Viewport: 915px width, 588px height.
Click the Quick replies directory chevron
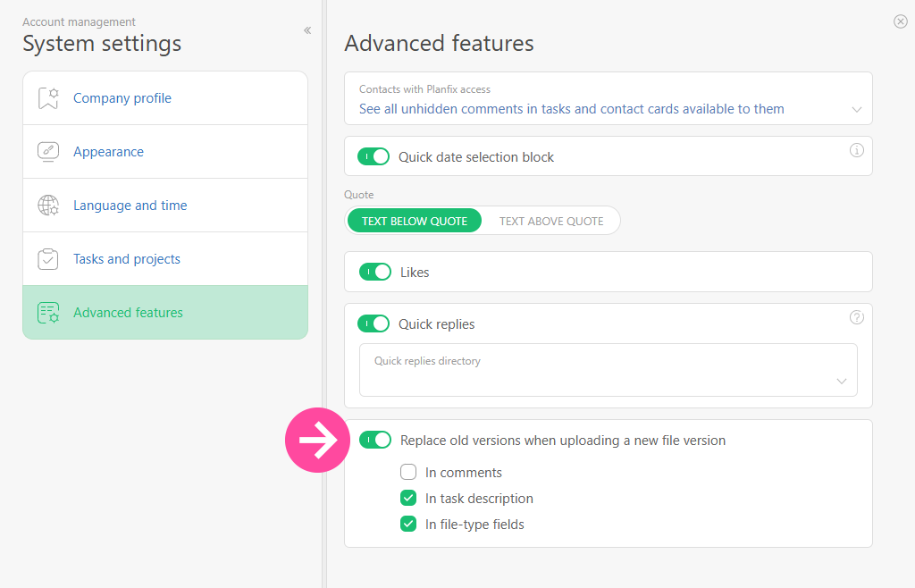tap(842, 381)
